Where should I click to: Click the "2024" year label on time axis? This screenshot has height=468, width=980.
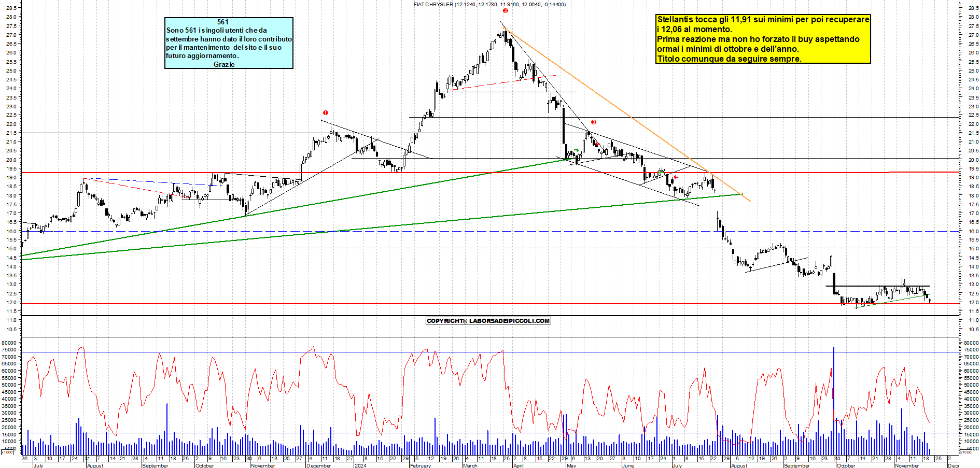click(360, 465)
